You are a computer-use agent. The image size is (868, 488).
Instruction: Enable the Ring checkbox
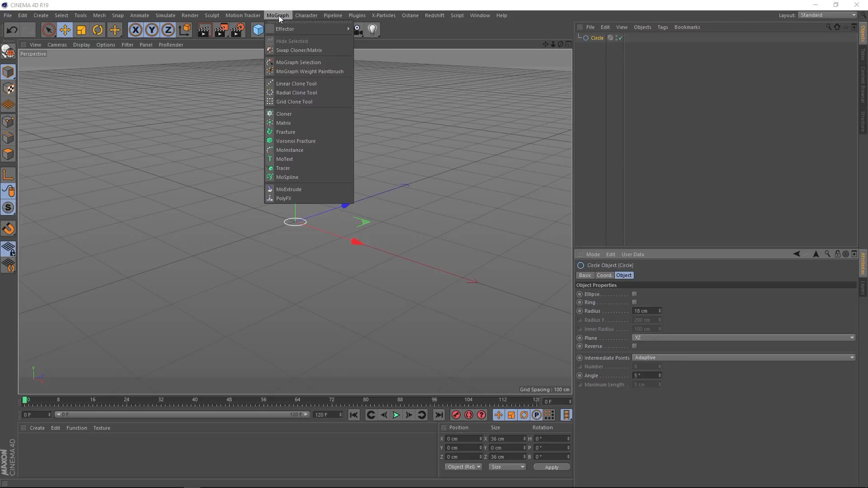click(634, 302)
